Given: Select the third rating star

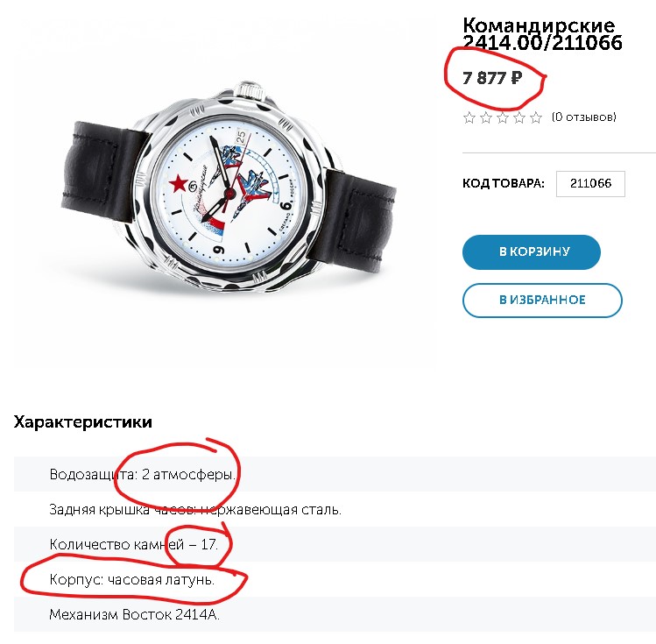Looking at the screenshot, I should (x=503, y=117).
